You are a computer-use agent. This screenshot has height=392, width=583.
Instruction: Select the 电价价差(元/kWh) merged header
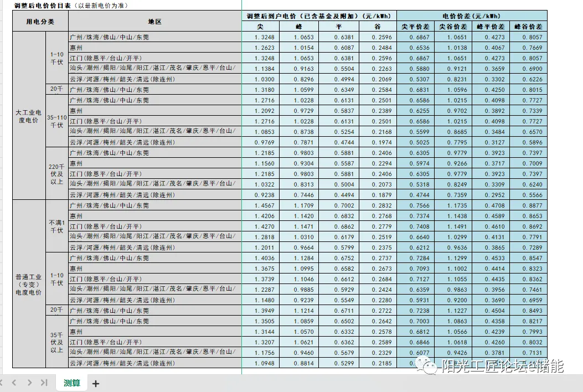point(472,16)
